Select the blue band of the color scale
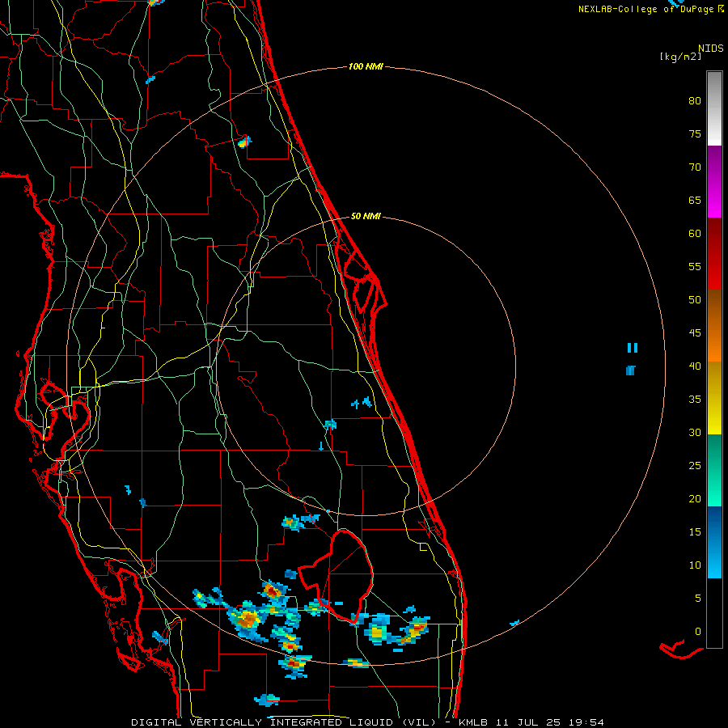This screenshot has width=728, height=728. 714,542
